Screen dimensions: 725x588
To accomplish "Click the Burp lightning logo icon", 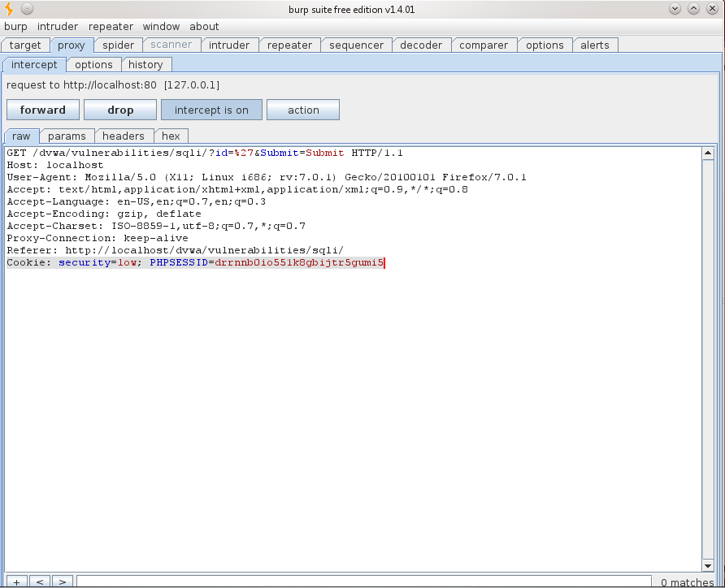I will click(x=8, y=9).
